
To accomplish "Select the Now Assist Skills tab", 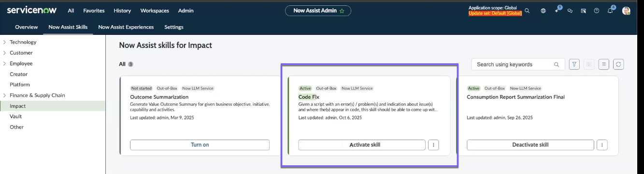I will (68, 27).
